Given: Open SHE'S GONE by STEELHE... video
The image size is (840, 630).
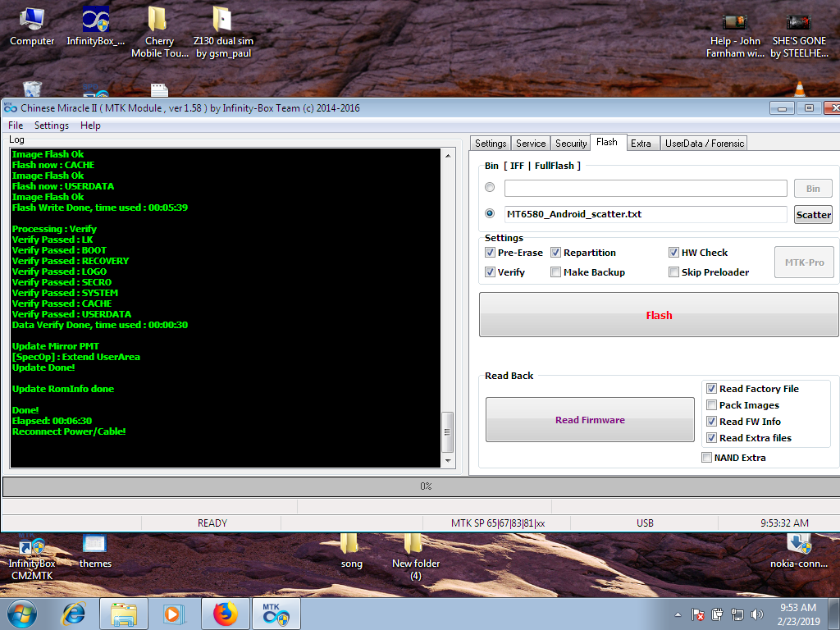Looking at the screenshot, I should 799,36.
